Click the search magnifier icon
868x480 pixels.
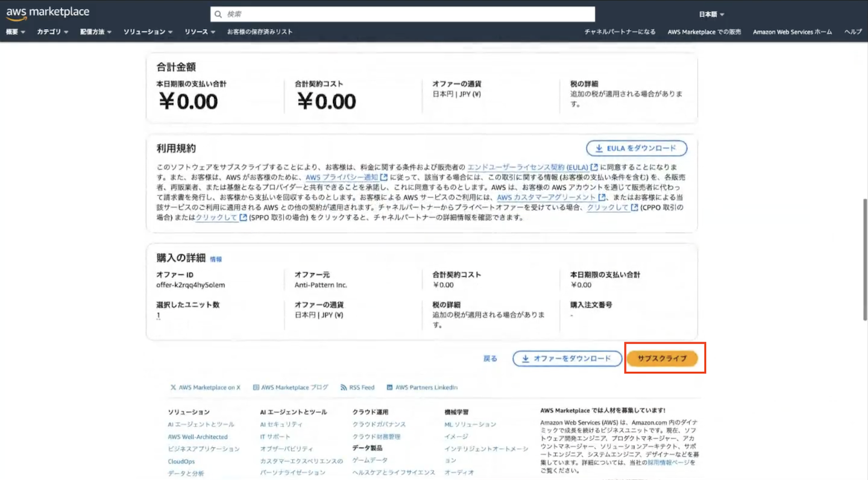218,14
